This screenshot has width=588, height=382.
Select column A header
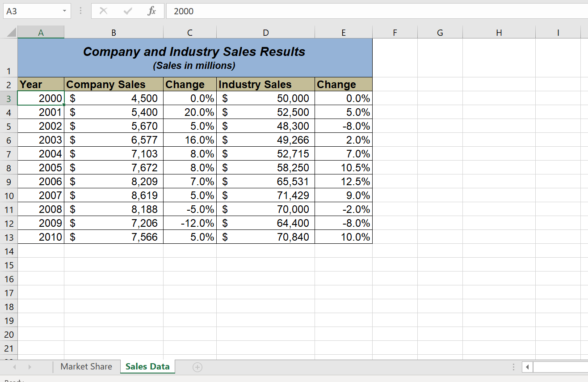coord(41,32)
